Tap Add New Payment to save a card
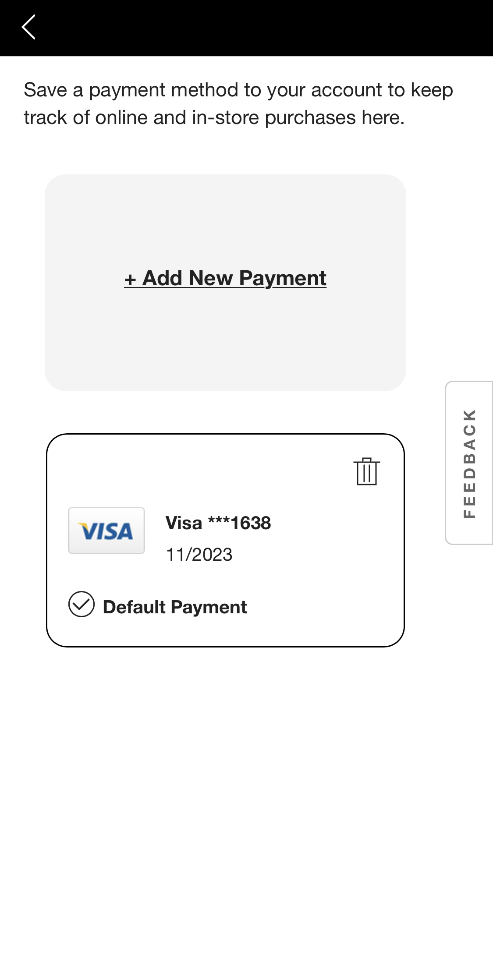Viewport: 493px width, 980px height. [225, 278]
